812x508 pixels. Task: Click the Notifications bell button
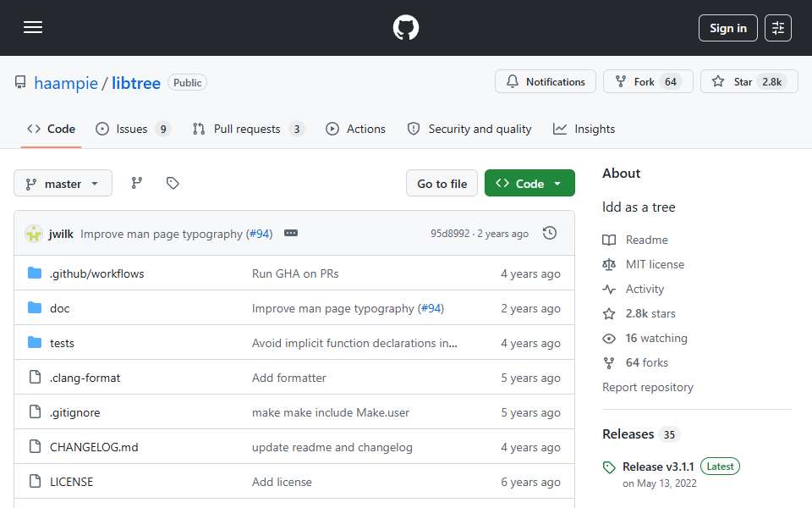pos(546,81)
